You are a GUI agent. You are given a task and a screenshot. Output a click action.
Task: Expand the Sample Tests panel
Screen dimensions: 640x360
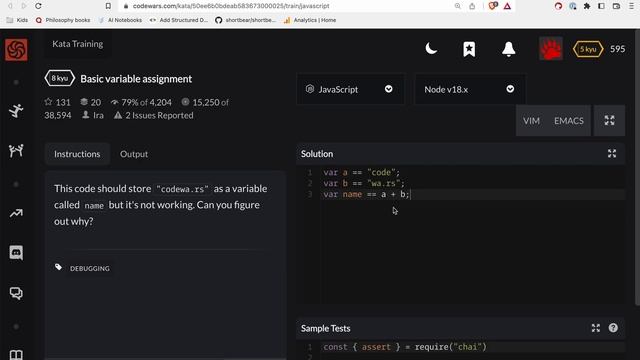pos(596,328)
